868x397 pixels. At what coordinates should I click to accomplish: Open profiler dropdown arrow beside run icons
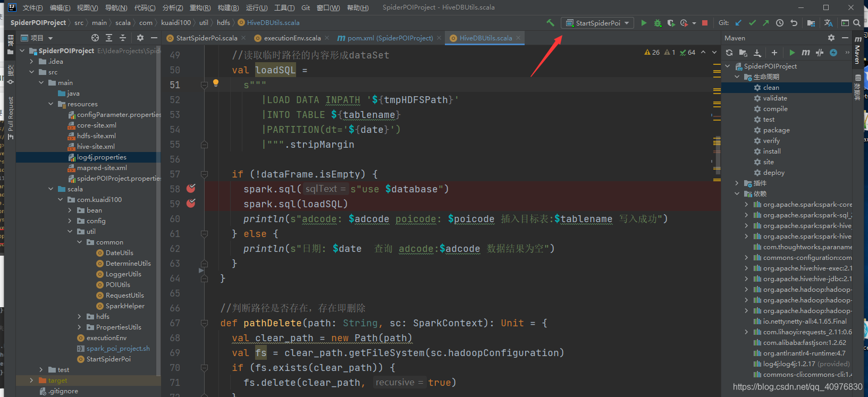pyautogui.click(x=694, y=23)
